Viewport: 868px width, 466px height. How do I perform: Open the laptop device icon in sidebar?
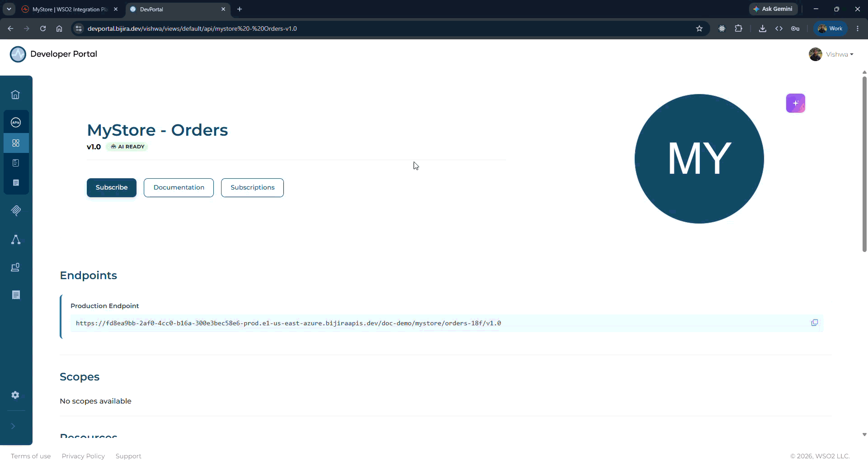(16, 267)
